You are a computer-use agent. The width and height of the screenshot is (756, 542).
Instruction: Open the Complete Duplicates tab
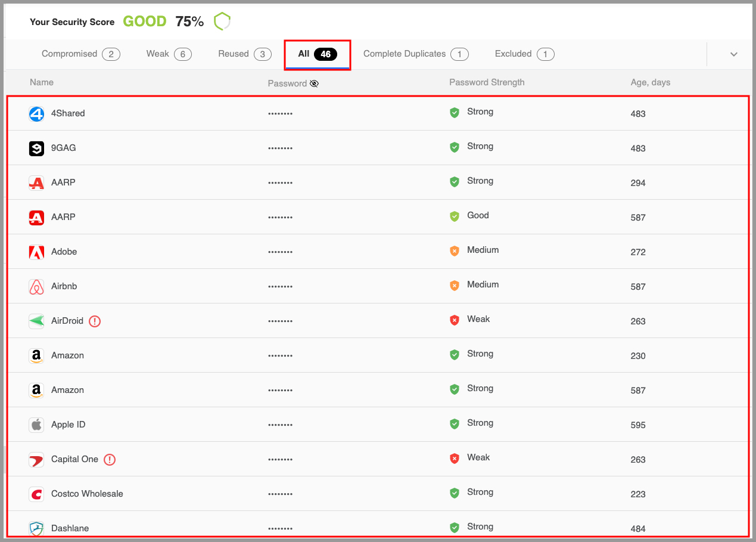[416, 54]
